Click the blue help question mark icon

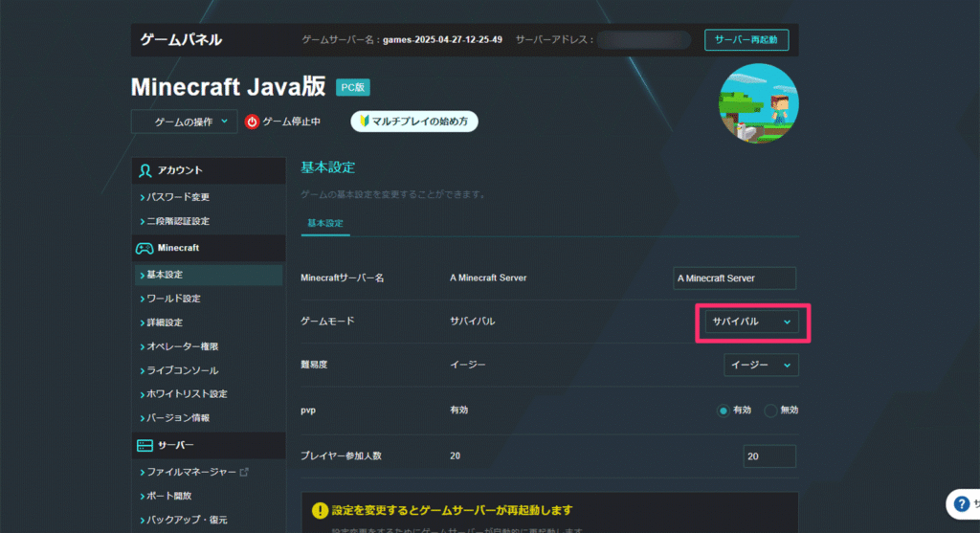[961, 503]
